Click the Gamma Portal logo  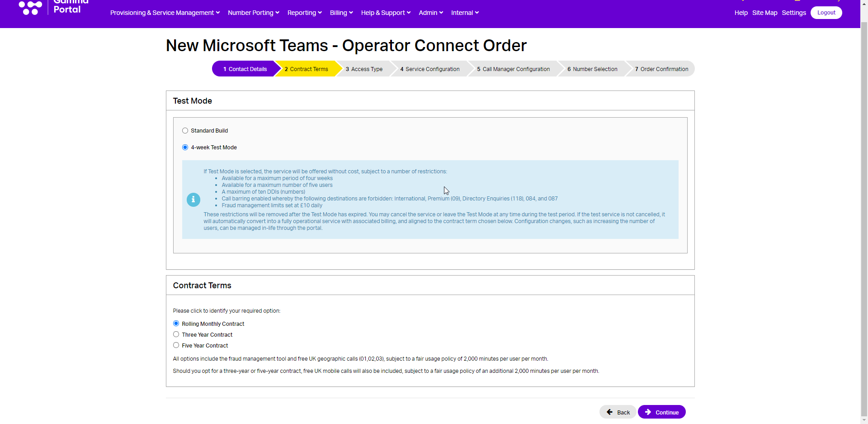(53, 8)
